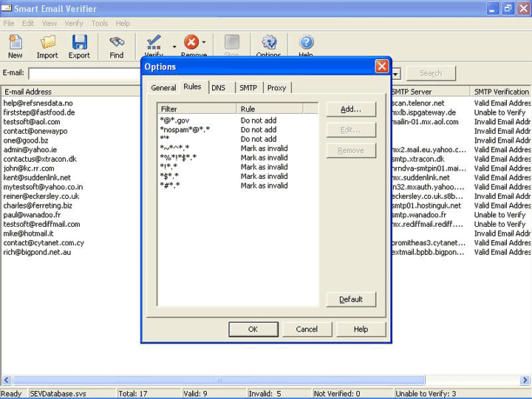The image size is (532, 399).
Task: Click the Options gear toolbar icon
Action: click(269, 42)
